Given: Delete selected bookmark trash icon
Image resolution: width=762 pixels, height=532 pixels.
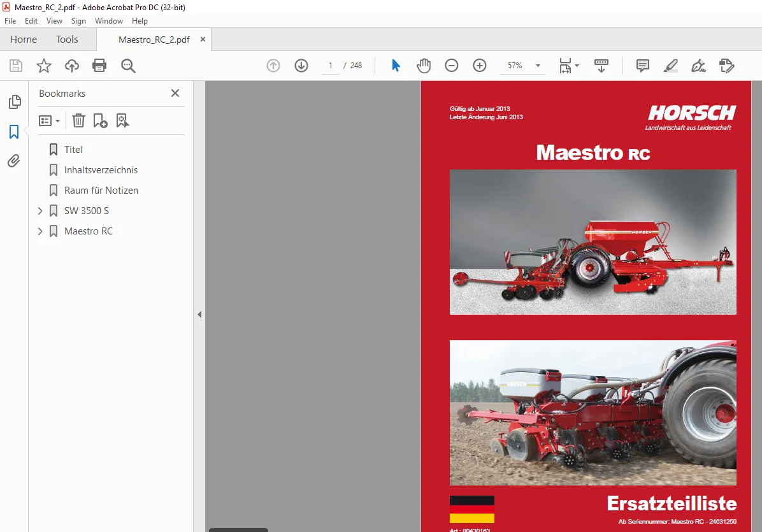Looking at the screenshot, I should (79, 120).
